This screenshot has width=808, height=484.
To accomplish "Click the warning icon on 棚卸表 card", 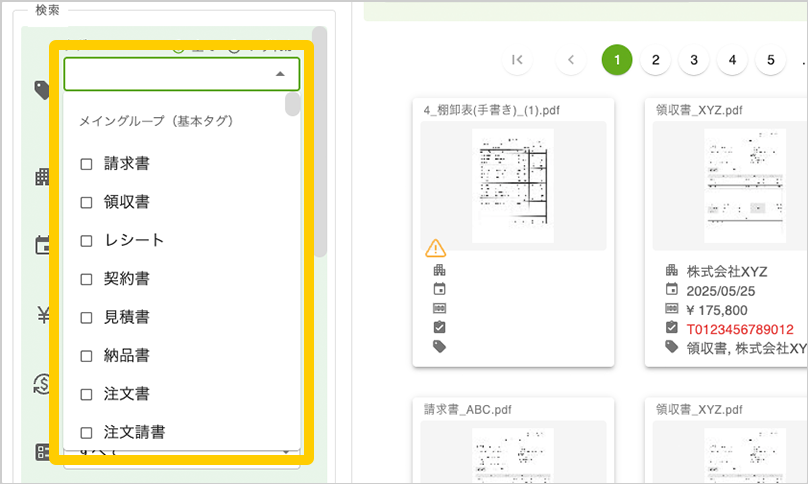I will (x=435, y=248).
